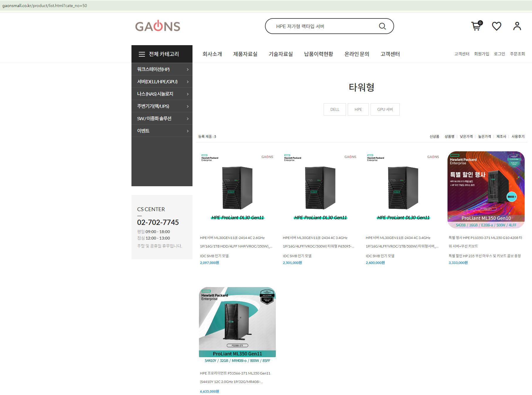Click the 회원가입 link
This screenshot has width=532, height=395.
click(482, 54)
